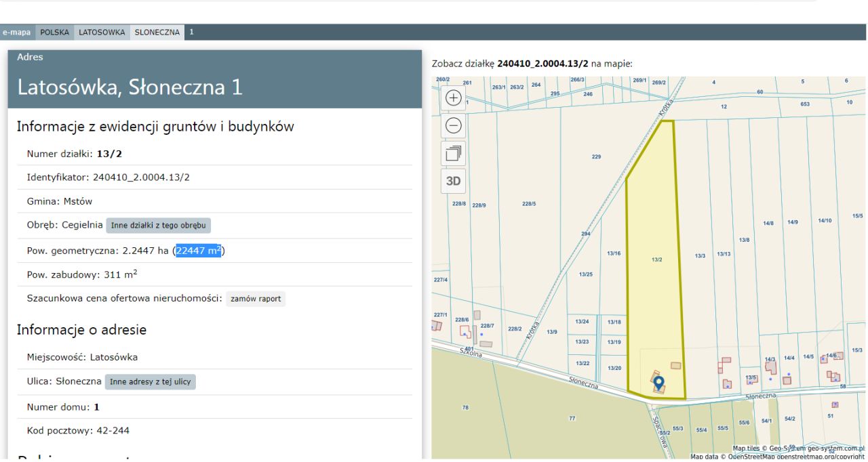
Task: Open the map layers switcher
Action: point(452,154)
